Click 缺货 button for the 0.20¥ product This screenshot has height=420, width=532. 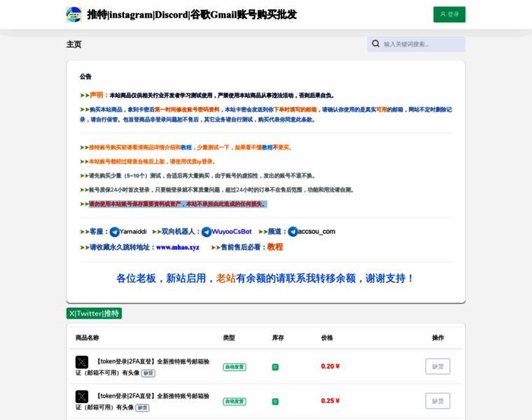[437, 366]
